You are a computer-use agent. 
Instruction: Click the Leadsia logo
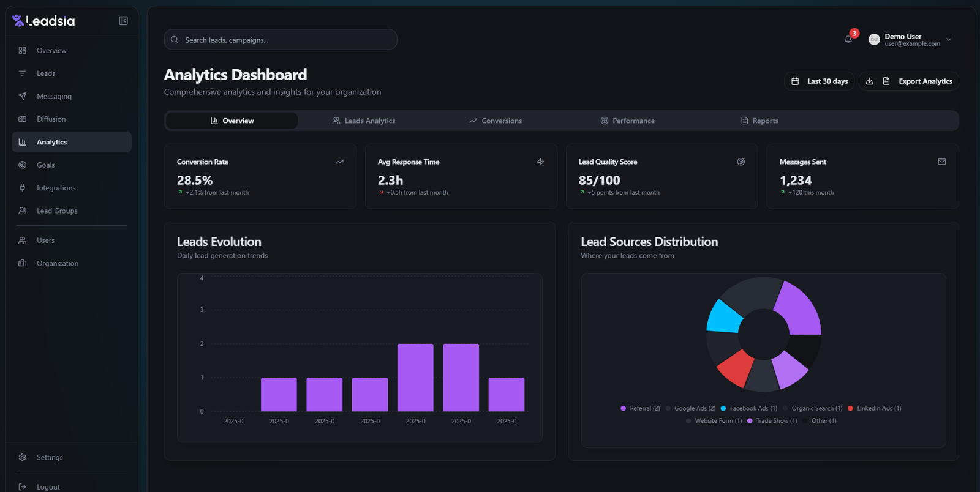coord(43,21)
